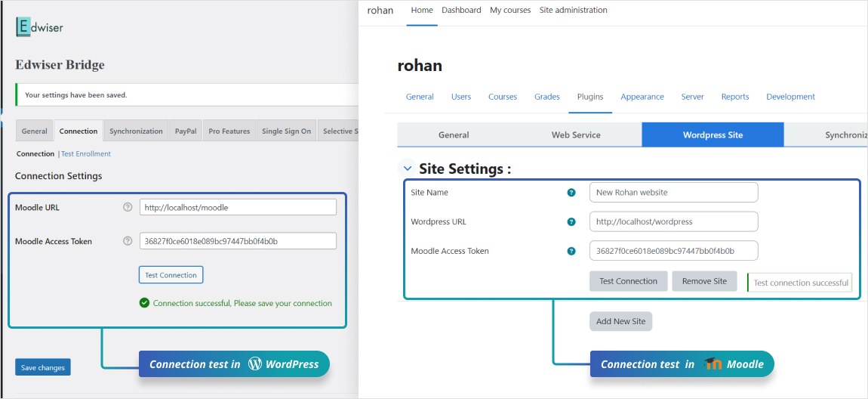868x399 pixels.
Task: Select the Wordpress Site tab
Action: click(x=713, y=135)
